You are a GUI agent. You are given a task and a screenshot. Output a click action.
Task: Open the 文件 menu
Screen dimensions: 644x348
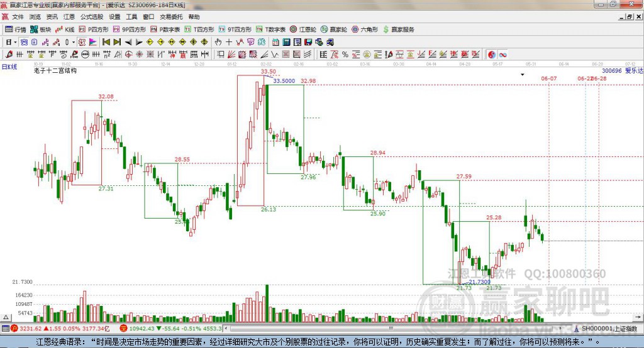pos(18,17)
